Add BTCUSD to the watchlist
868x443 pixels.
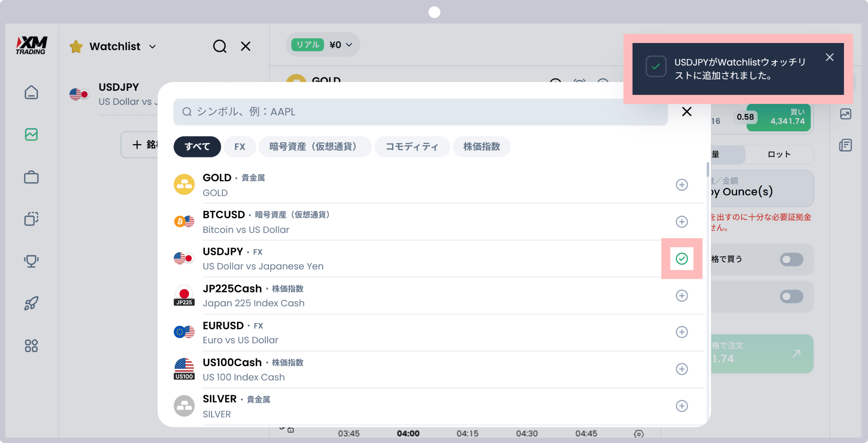click(682, 221)
